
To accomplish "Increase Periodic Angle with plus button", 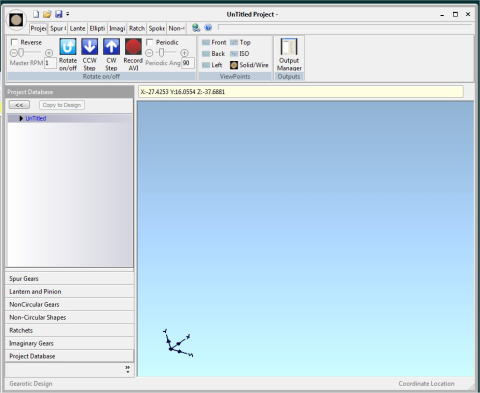I will [184, 53].
